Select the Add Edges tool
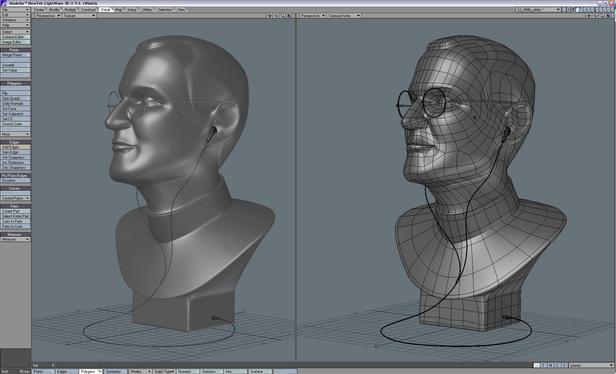This screenshot has width=616, height=374. [x=15, y=147]
